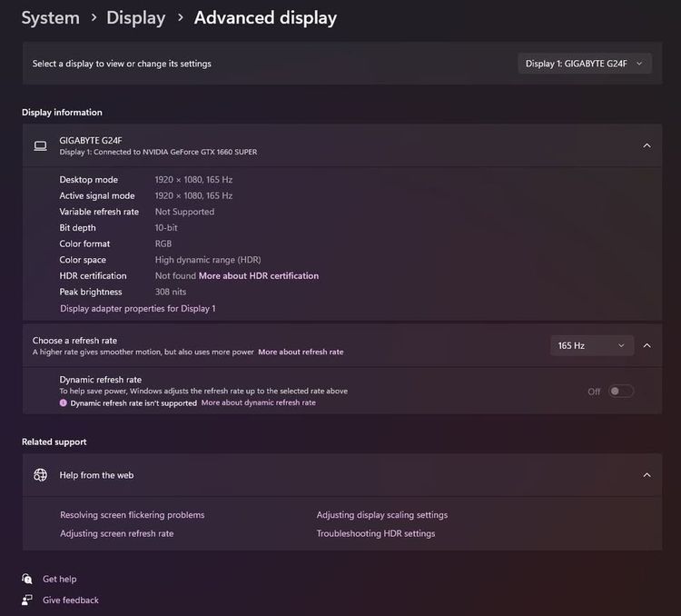Click the Get help icon
The image size is (681, 616).
click(27, 579)
